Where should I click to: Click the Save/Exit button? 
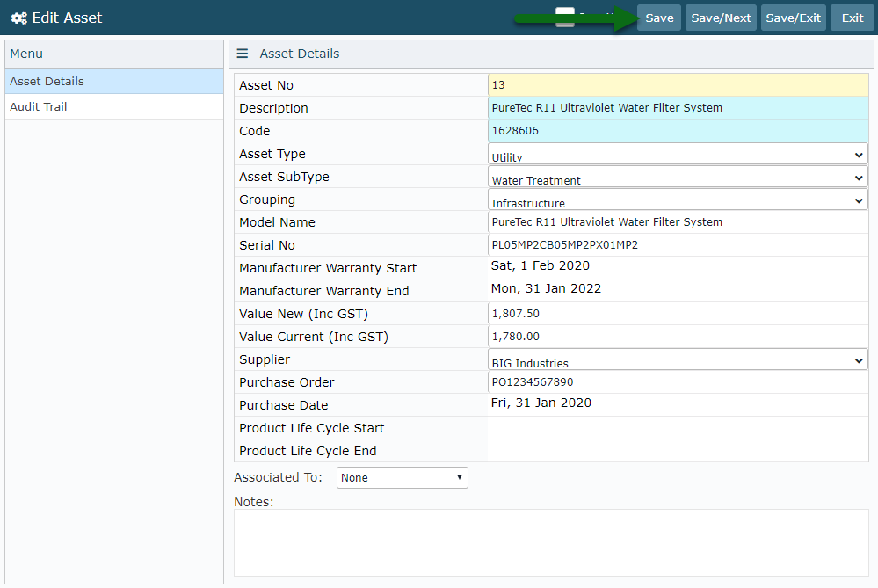793,18
